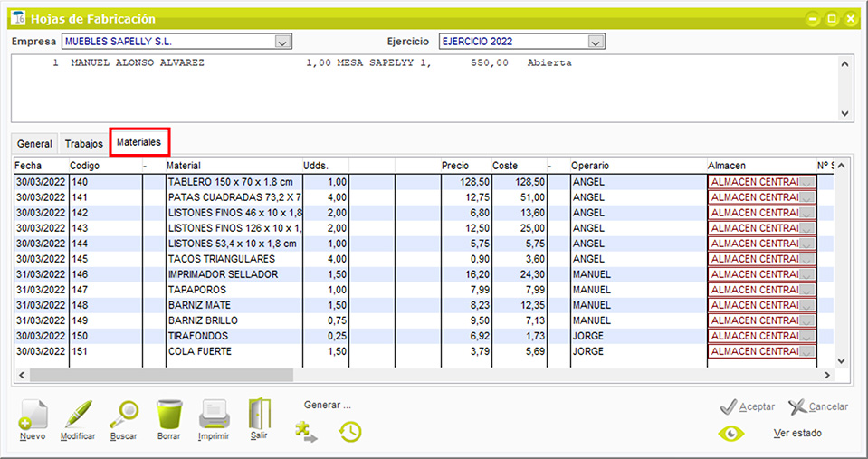Click the top list scroll down arrow
The width and height of the screenshot is (868, 459).
844,113
